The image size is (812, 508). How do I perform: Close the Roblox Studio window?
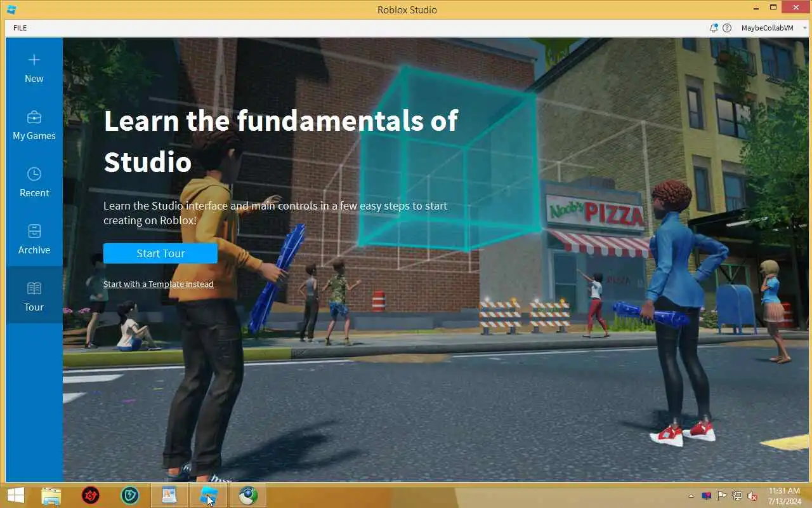(x=796, y=8)
